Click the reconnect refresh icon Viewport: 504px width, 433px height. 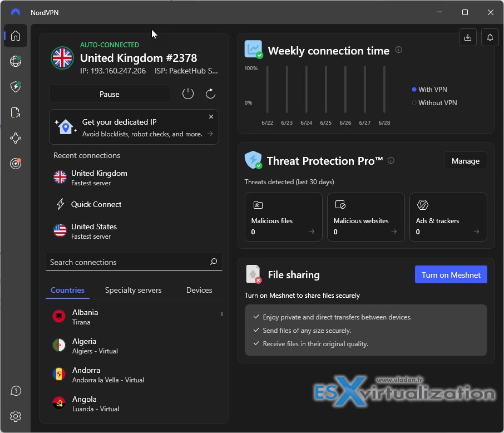[x=210, y=94]
